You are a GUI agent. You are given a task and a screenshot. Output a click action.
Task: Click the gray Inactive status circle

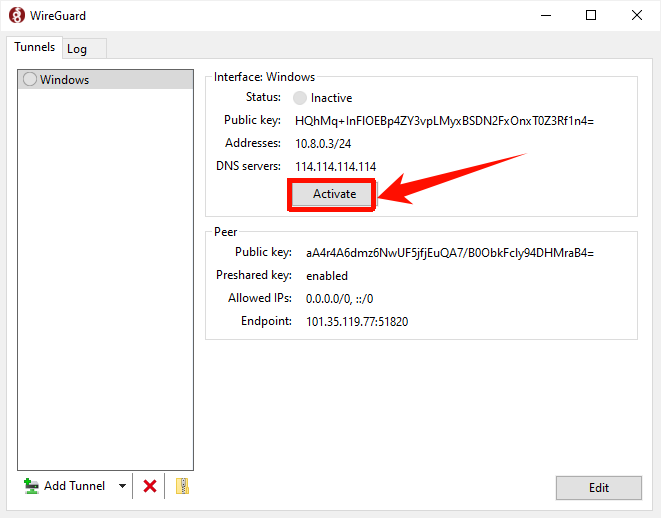pyautogui.click(x=300, y=98)
